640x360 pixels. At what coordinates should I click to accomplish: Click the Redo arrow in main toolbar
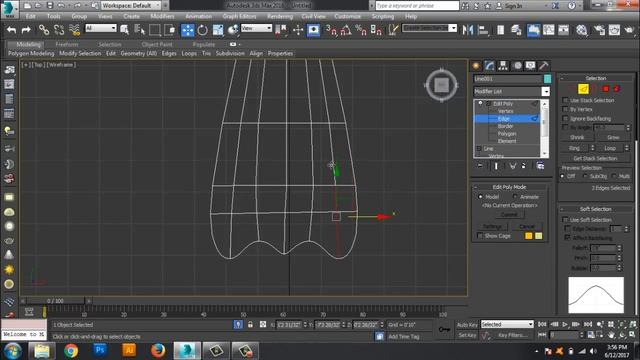(x=26, y=30)
